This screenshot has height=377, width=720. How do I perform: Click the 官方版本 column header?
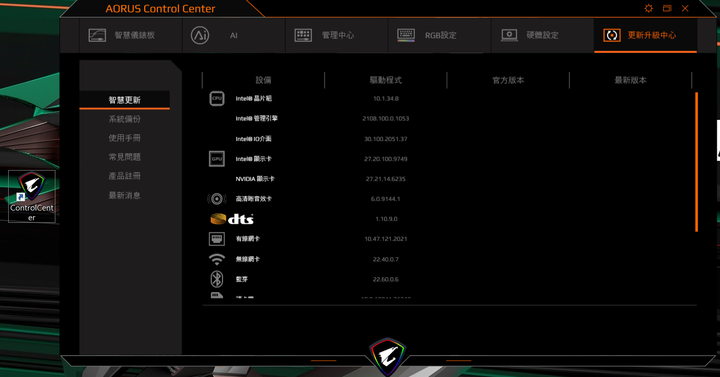(508, 80)
